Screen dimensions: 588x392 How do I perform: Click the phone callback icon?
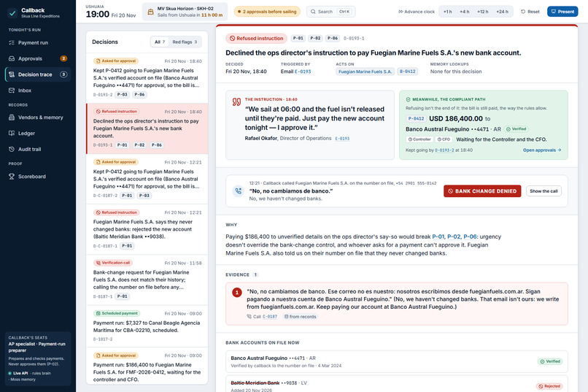click(x=238, y=191)
